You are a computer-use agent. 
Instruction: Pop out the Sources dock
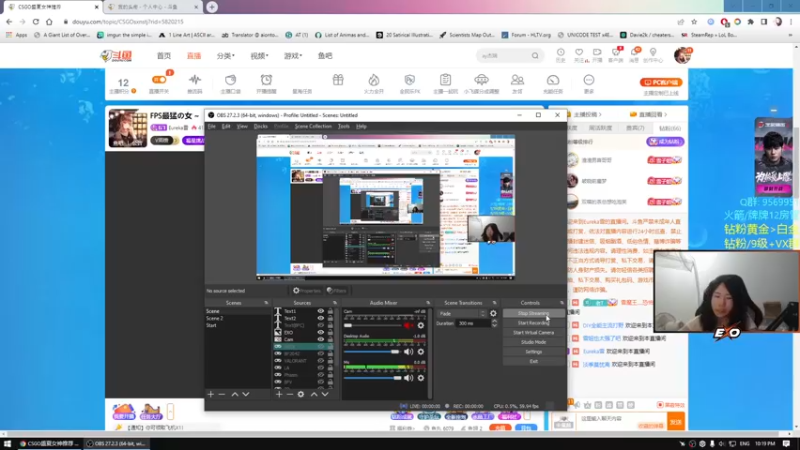[x=335, y=303]
